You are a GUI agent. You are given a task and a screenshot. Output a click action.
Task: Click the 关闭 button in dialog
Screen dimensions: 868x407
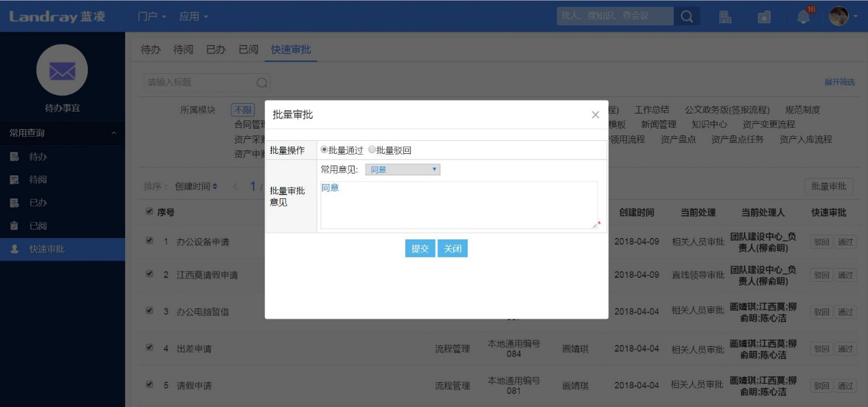click(452, 249)
